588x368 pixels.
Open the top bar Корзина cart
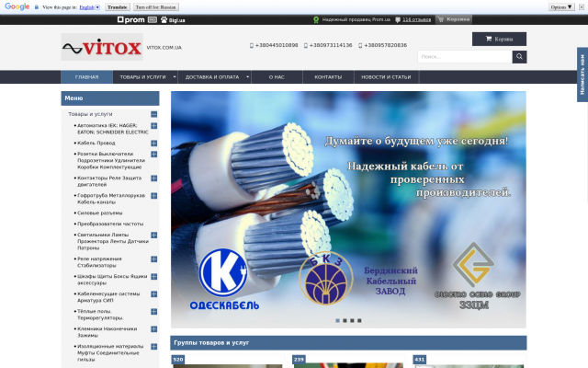(454, 19)
